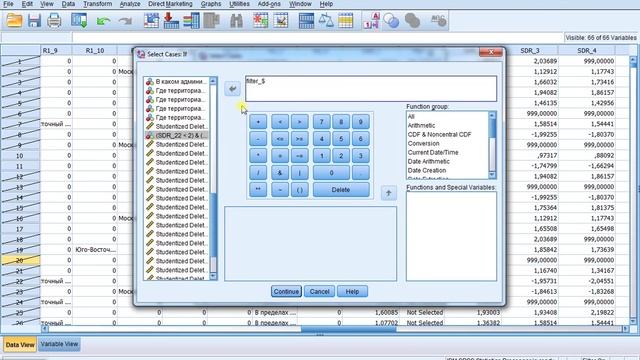
Task: Click up arrow of variable list scrollbar
Action: pos(213,81)
